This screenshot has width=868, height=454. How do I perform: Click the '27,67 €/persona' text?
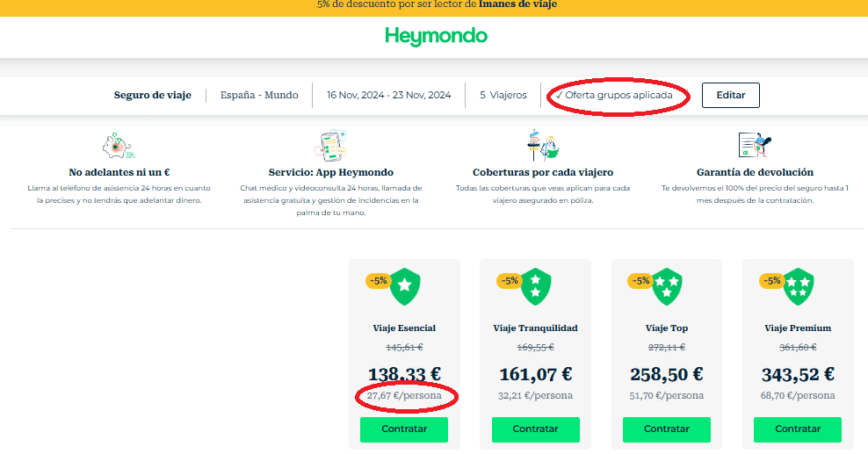[404, 395]
